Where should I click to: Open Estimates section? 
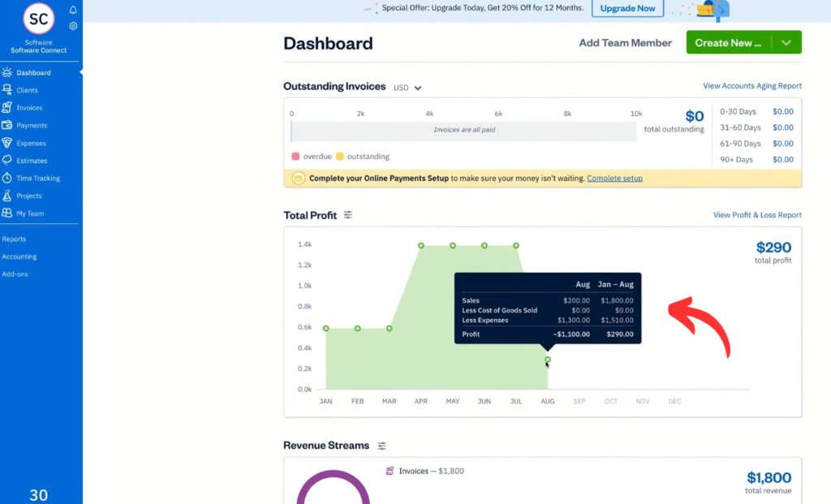[32, 161]
